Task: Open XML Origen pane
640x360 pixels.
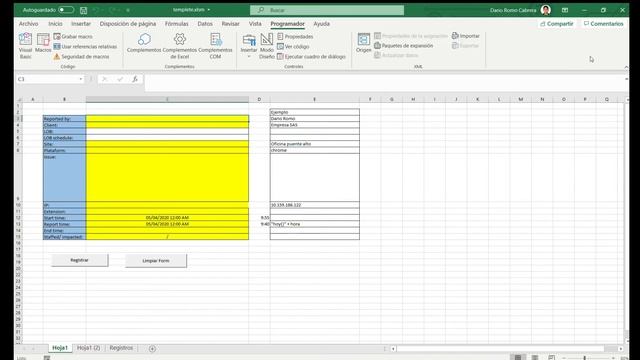Action: [x=364, y=43]
